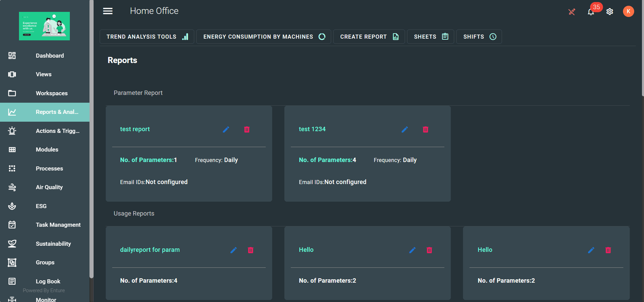
Task: Select Reports & Anal... sidebar item
Action: coord(45,112)
